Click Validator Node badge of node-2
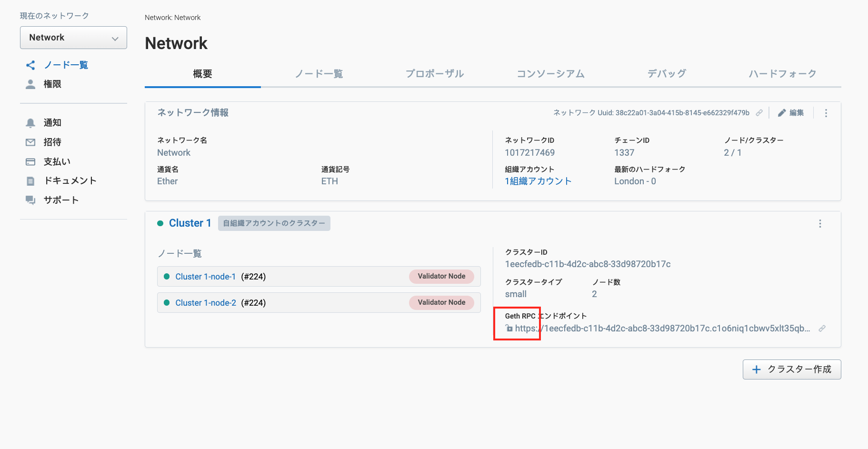The image size is (868, 449). (442, 302)
